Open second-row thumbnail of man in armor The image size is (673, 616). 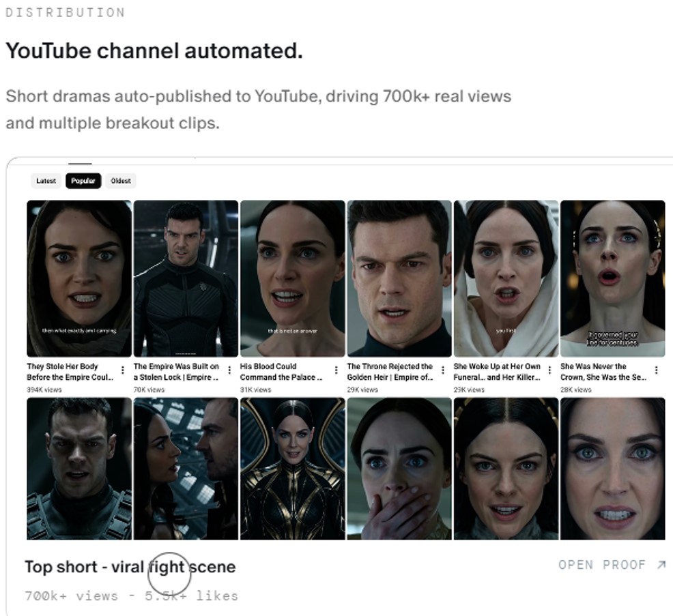[79, 469]
